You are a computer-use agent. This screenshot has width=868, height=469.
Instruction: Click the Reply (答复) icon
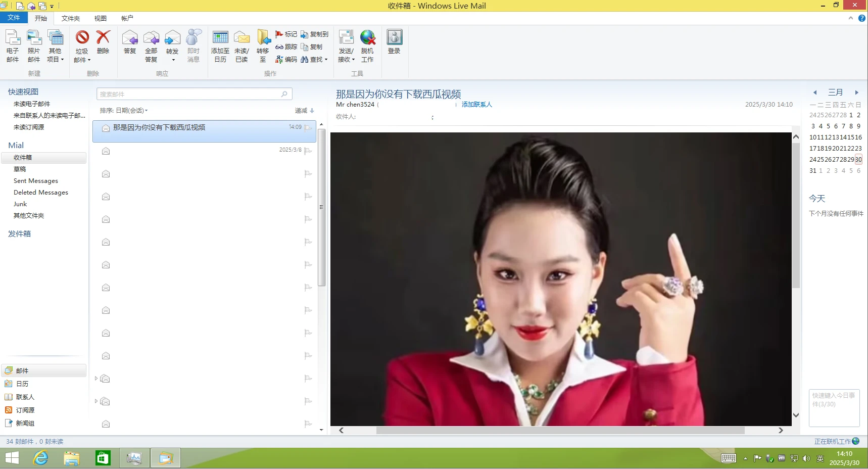pos(130,38)
